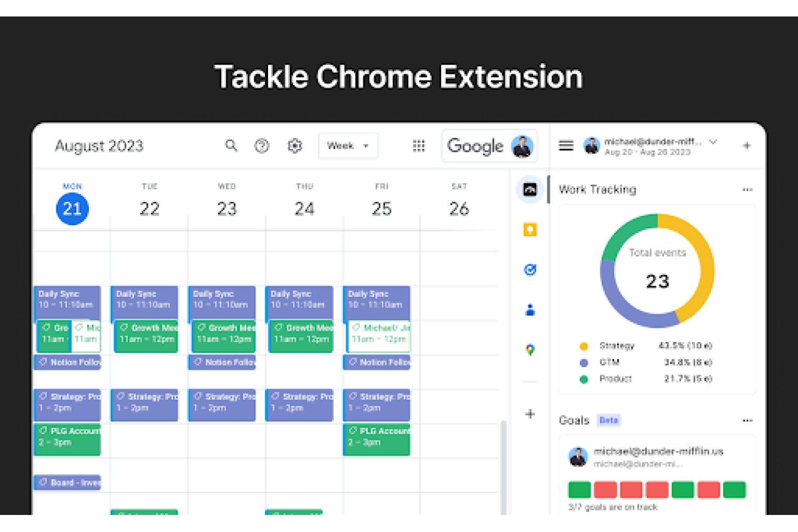This screenshot has width=798, height=532.
Task: Open Monday's Daily Sync event
Action: click(x=68, y=303)
